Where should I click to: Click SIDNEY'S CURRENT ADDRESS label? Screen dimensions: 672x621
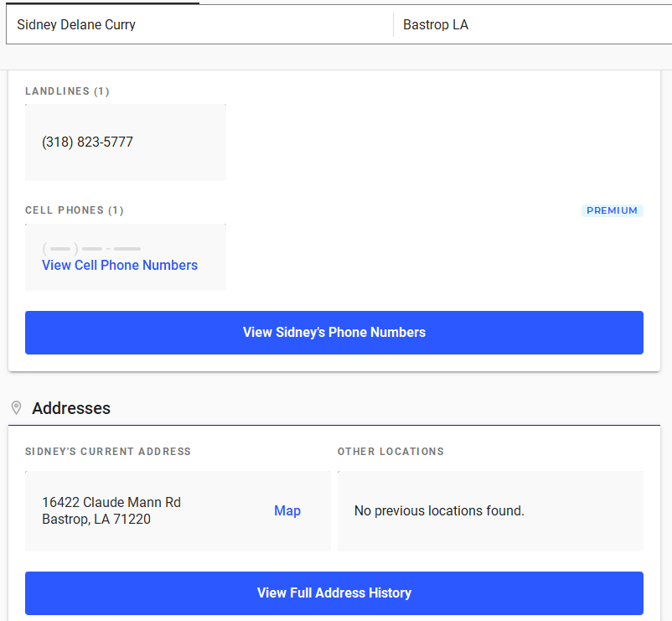(108, 451)
